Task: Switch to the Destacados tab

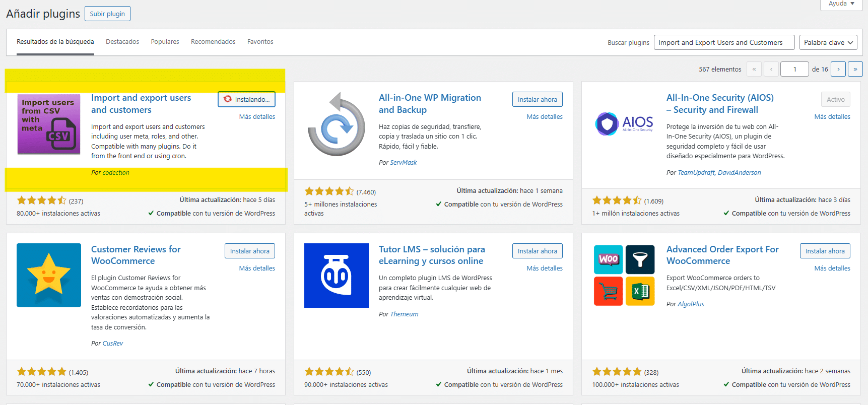Action: tap(122, 42)
